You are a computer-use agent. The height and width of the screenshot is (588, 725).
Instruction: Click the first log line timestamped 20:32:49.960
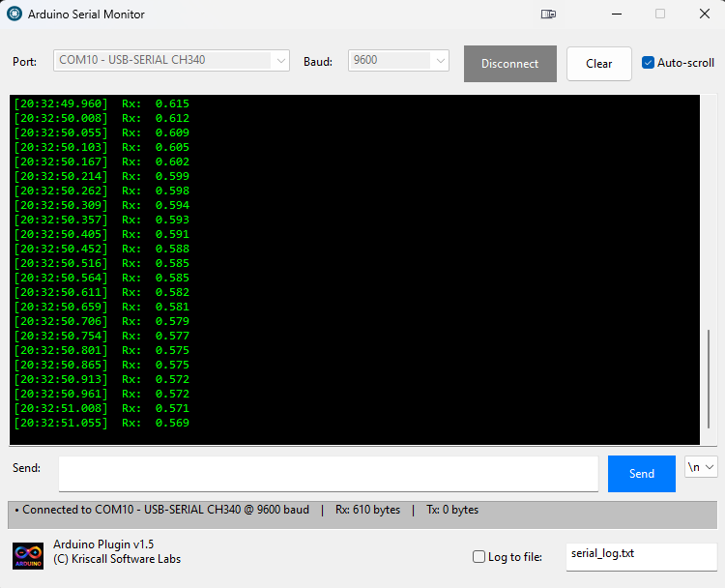pyautogui.click(x=101, y=103)
